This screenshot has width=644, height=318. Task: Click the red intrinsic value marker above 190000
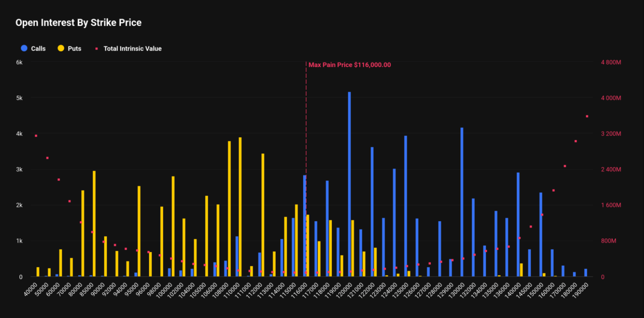587,117
